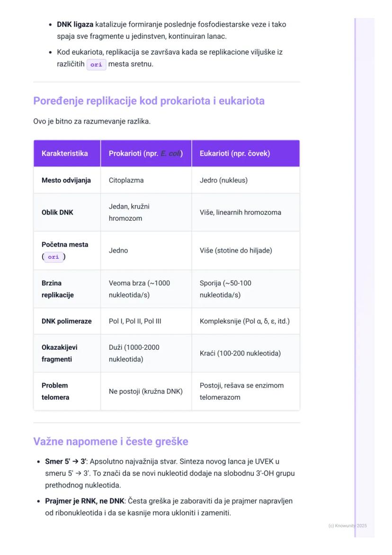Click the "Pol I, Pol II, Pol III" cell
The image size is (392, 555).
coord(135,321)
